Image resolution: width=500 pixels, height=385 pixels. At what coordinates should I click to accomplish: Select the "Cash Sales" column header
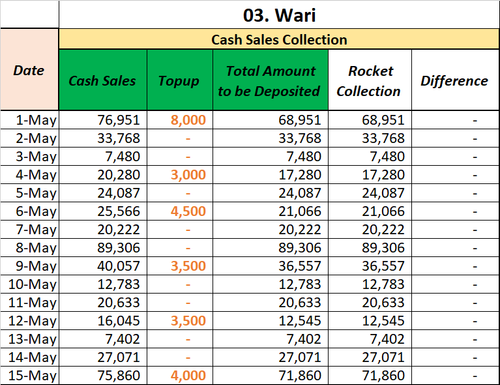point(103,80)
